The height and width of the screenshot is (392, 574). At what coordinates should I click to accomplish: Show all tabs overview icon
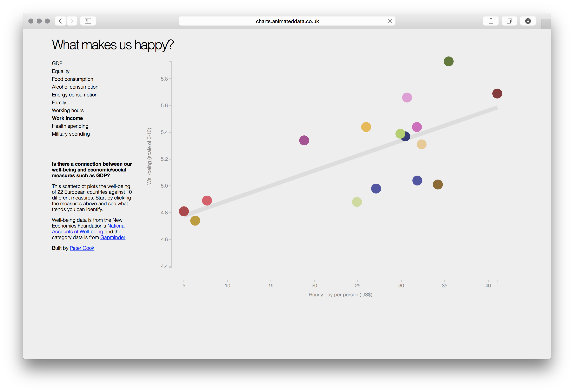[509, 21]
